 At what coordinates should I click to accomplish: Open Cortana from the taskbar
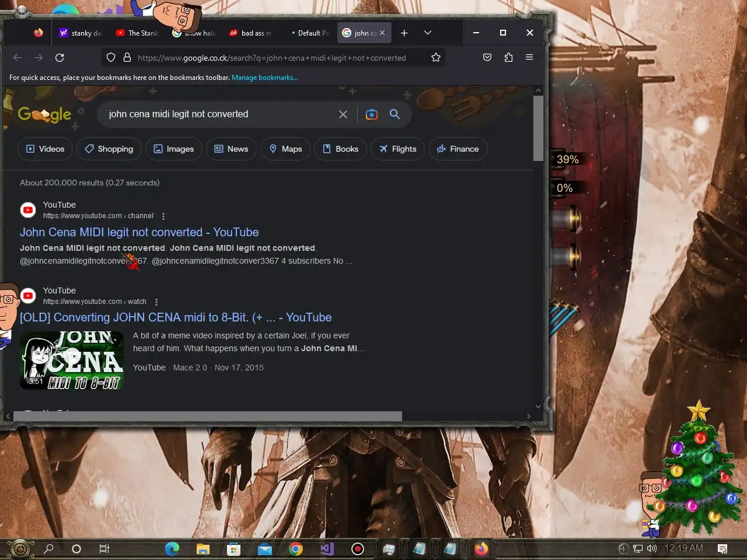point(76,549)
